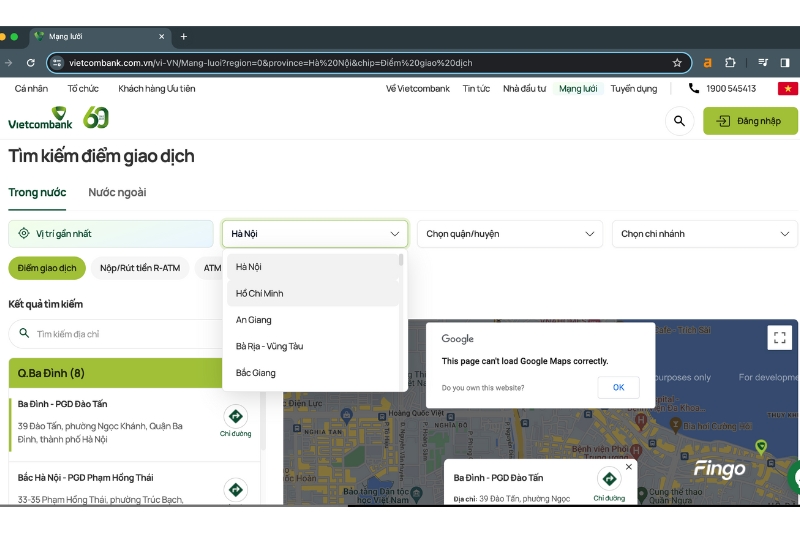
Task: Click the Vị trí gần nhất button
Action: 111,234
